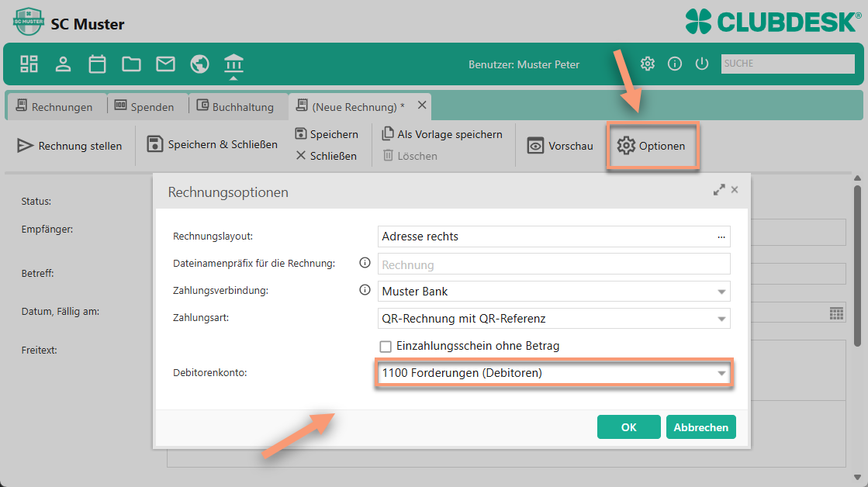Open the calendar date picker icon
Screen dimensions: 868x487
[836, 313]
